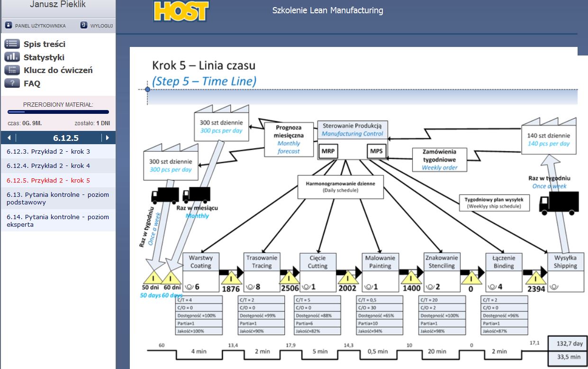Click the Statystyki bar chart icon
The width and height of the screenshot is (588, 369).
point(12,57)
